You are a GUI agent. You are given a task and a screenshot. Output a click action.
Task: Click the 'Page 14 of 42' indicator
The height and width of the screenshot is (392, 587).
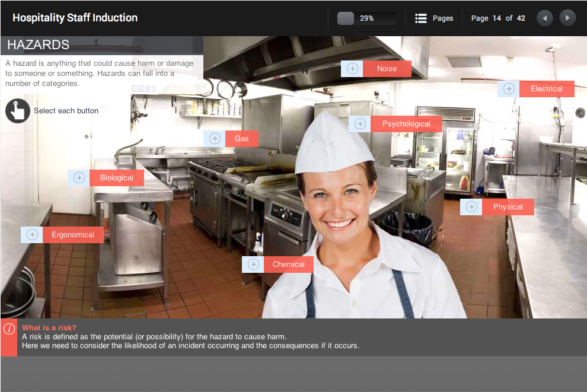coord(498,18)
